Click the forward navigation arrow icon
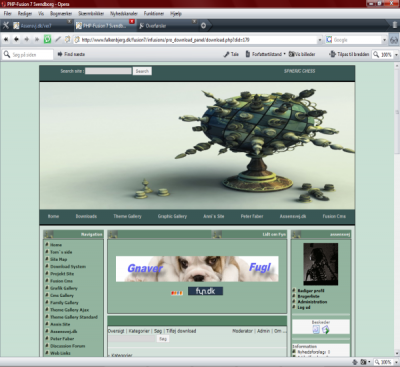Image resolution: width=400 pixels, height=367 pixels. [26, 39]
